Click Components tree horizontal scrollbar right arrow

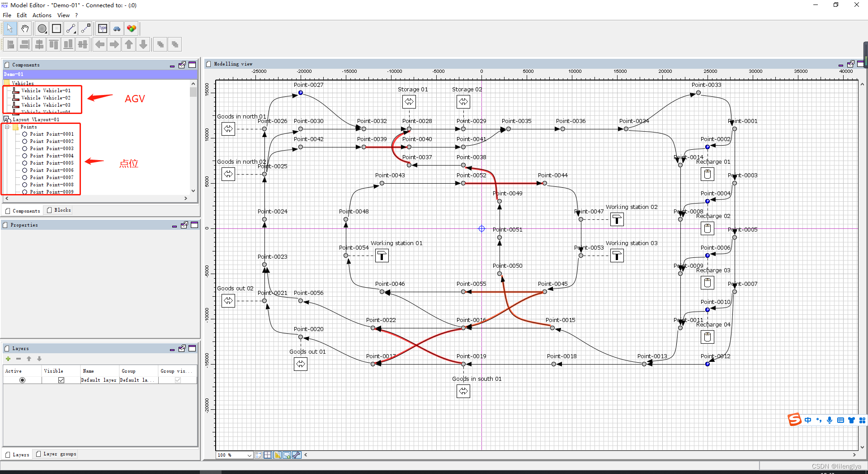[x=186, y=199]
